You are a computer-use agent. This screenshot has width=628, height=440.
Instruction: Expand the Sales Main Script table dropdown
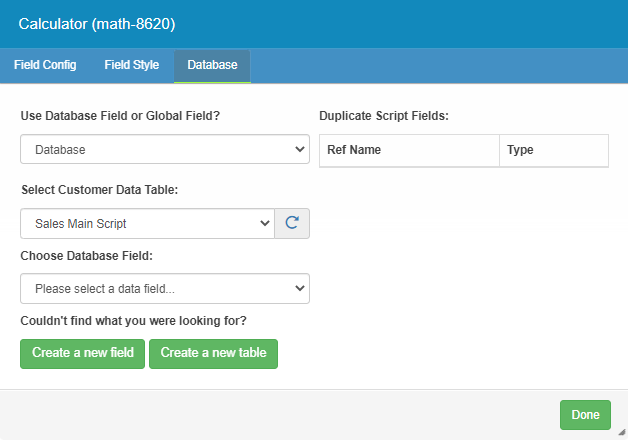pos(147,223)
